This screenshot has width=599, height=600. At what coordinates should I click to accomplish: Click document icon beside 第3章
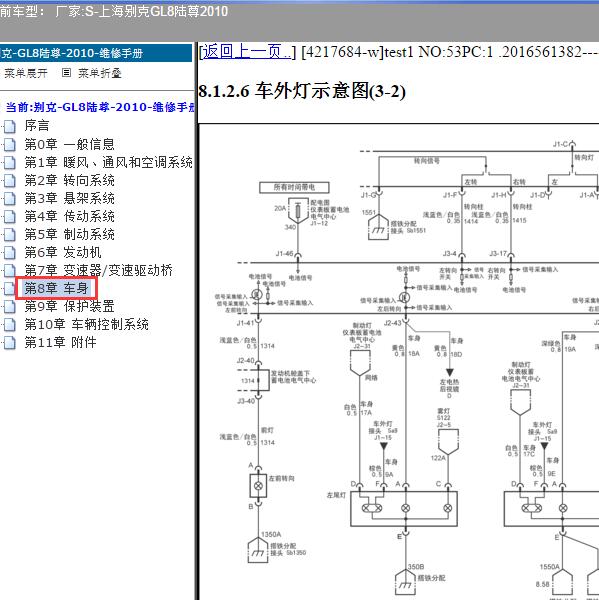click(10, 198)
